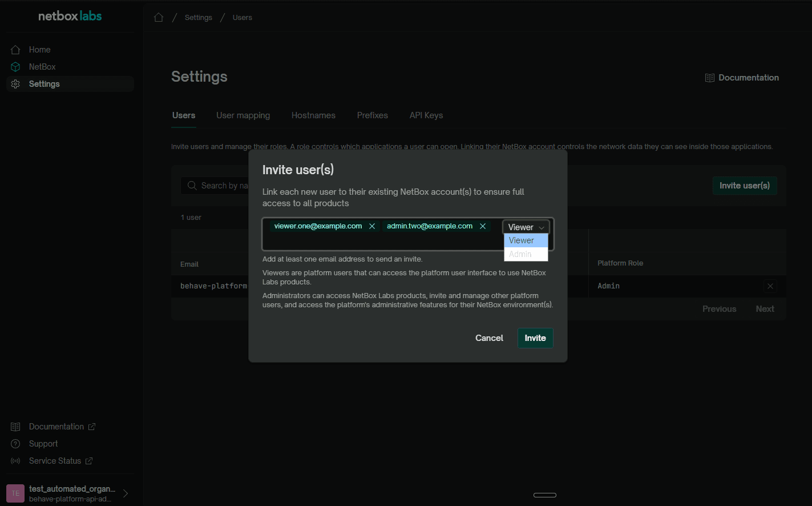The image size is (812, 506).
Task: Switch to the User mapping tab
Action: pos(243,115)
